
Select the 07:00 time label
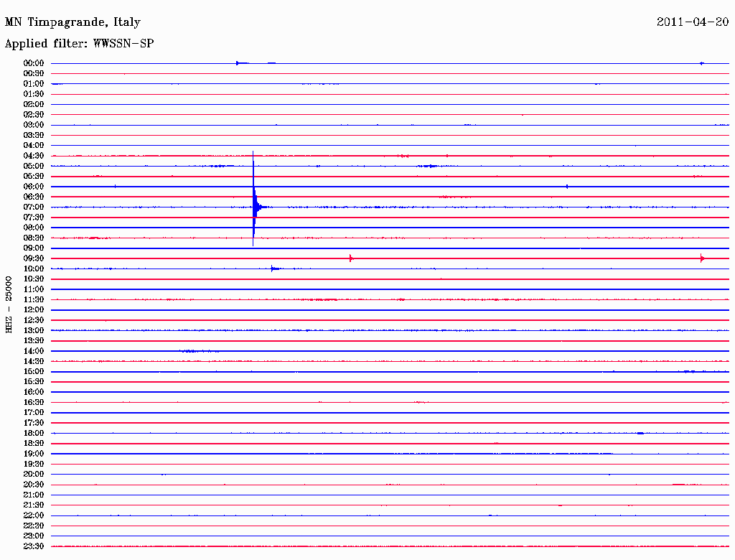click(34, 207)
